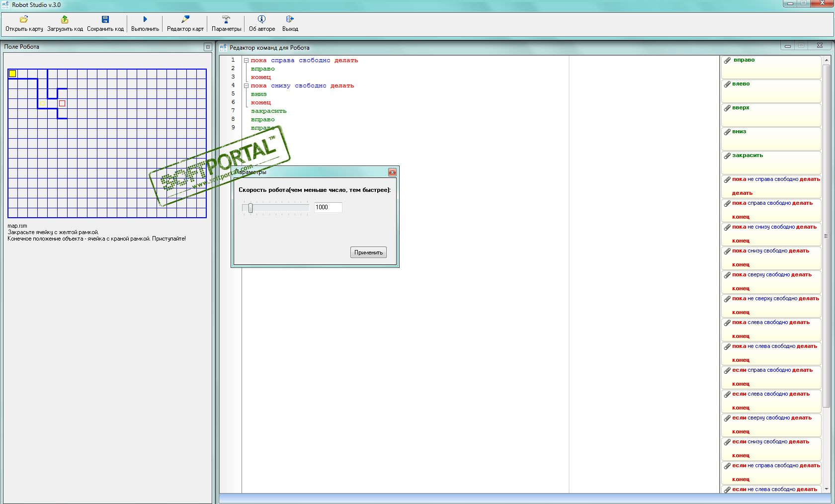Collapse the code block at editor line 4
835x504 pixels.
click(x=246, y=86)
